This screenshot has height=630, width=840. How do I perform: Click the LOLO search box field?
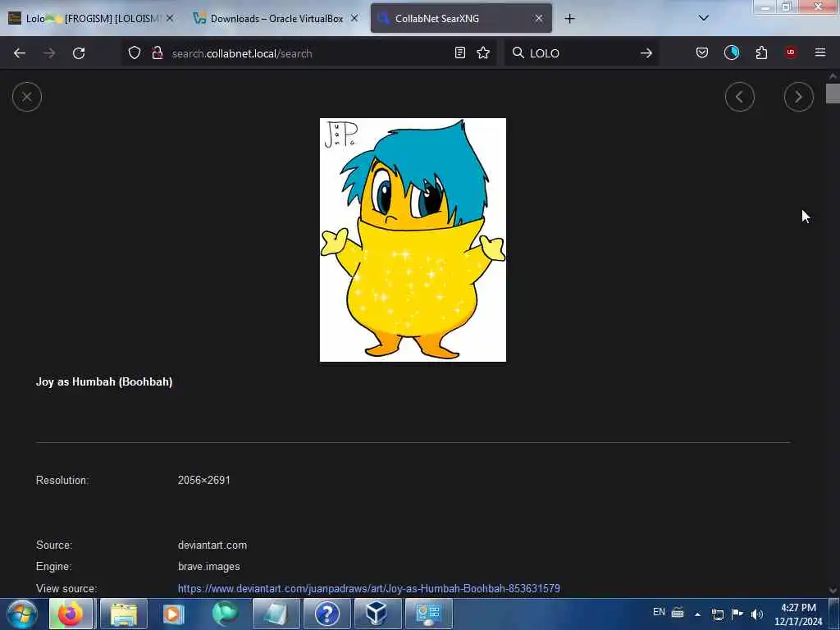(582, 53)
